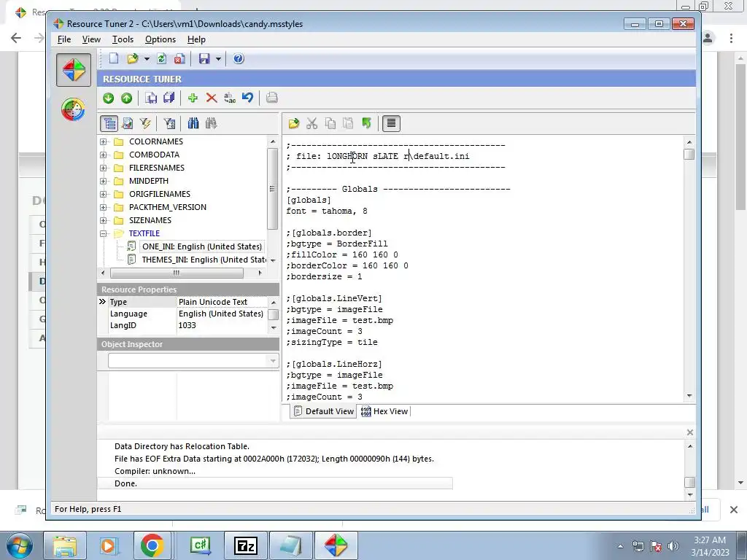Click the filter options tree icon

click(169, 124)
